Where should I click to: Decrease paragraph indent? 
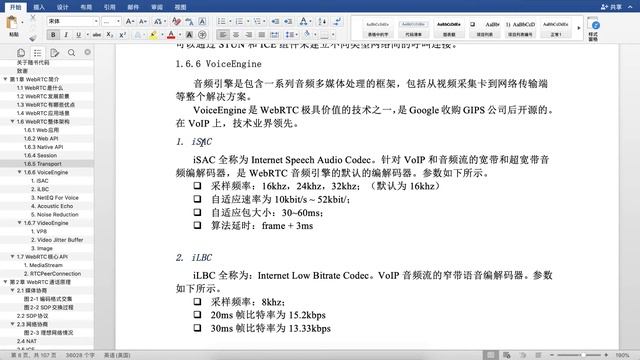coord(276,21)
